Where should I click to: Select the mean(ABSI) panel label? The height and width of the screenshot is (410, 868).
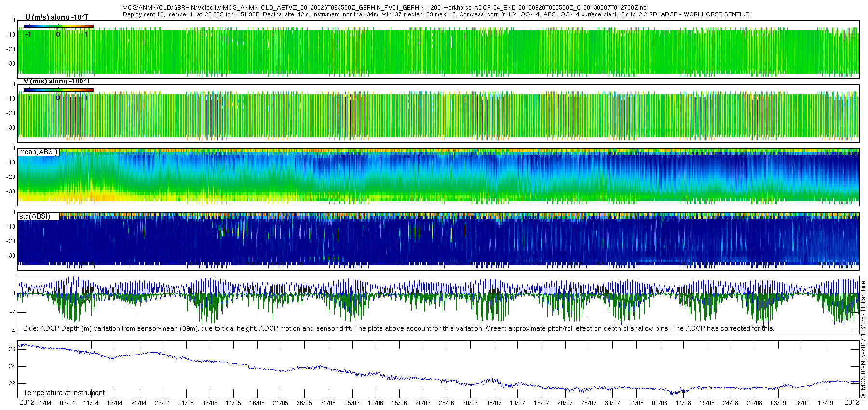pyautogui.click(x=39, y=152)
